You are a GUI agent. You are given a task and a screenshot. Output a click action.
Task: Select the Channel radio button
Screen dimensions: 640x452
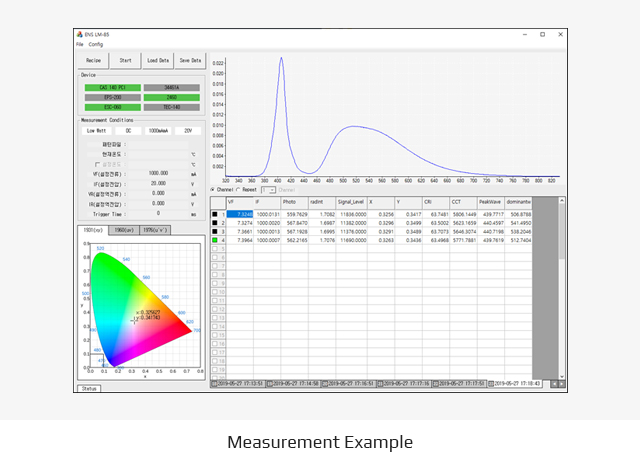(x=213, y=190)
